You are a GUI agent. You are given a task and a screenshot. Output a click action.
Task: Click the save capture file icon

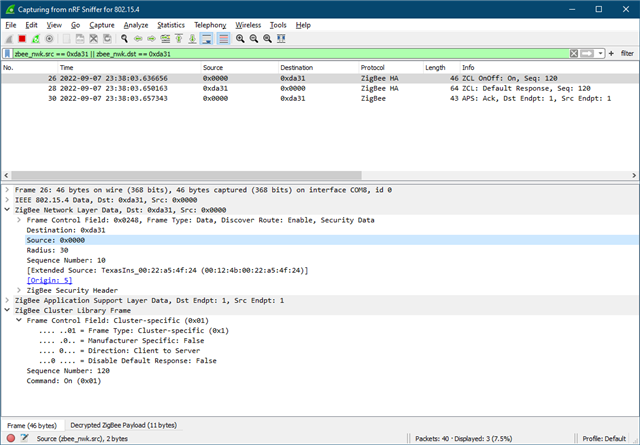(80, 39)
